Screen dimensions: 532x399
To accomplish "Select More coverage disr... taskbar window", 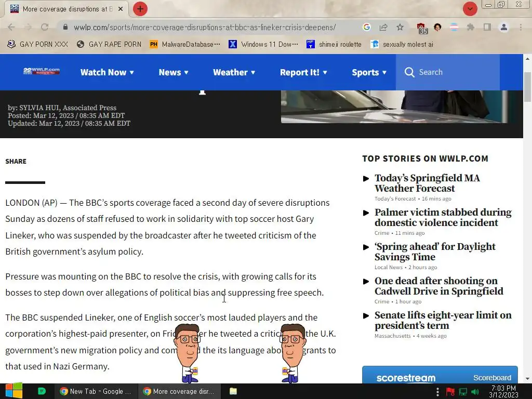I will click(x=179, y=391).
